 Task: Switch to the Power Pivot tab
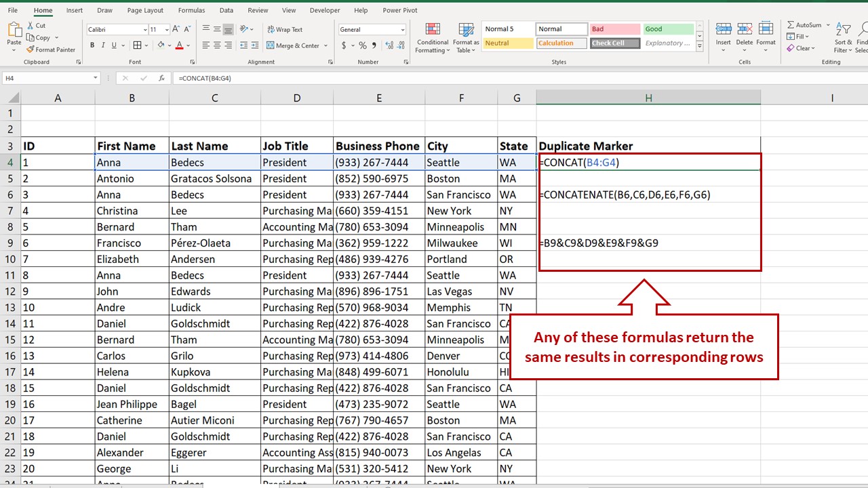click(x=400, y=10)
